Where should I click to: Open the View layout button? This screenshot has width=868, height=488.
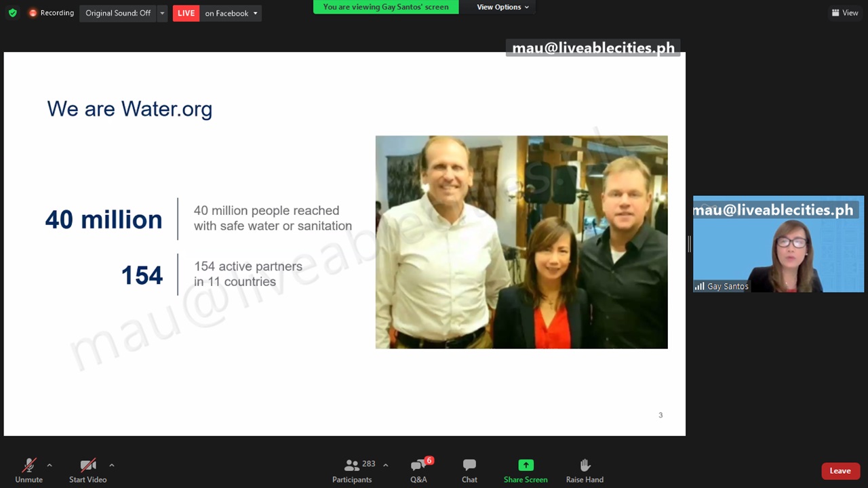click(x=845, y=13)
